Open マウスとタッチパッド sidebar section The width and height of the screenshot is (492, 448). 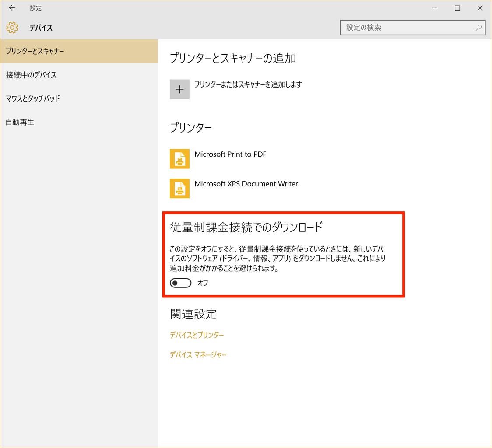pos(79,98)
